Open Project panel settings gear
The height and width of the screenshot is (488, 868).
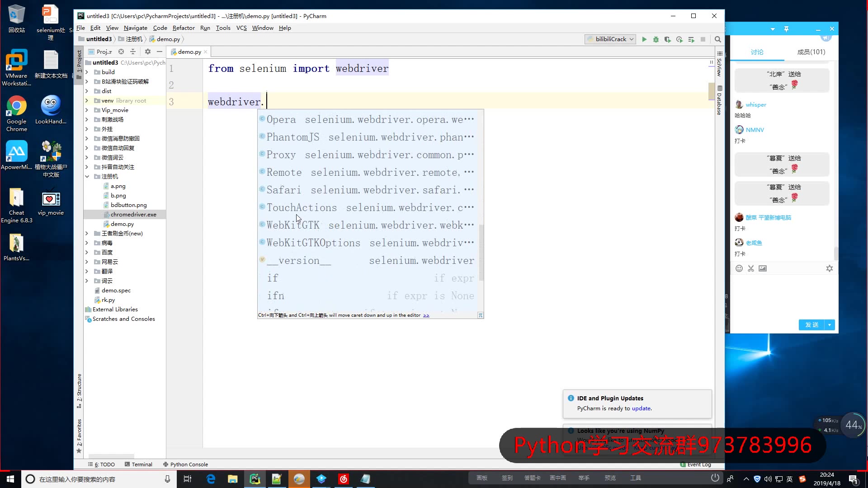(148, 52)
